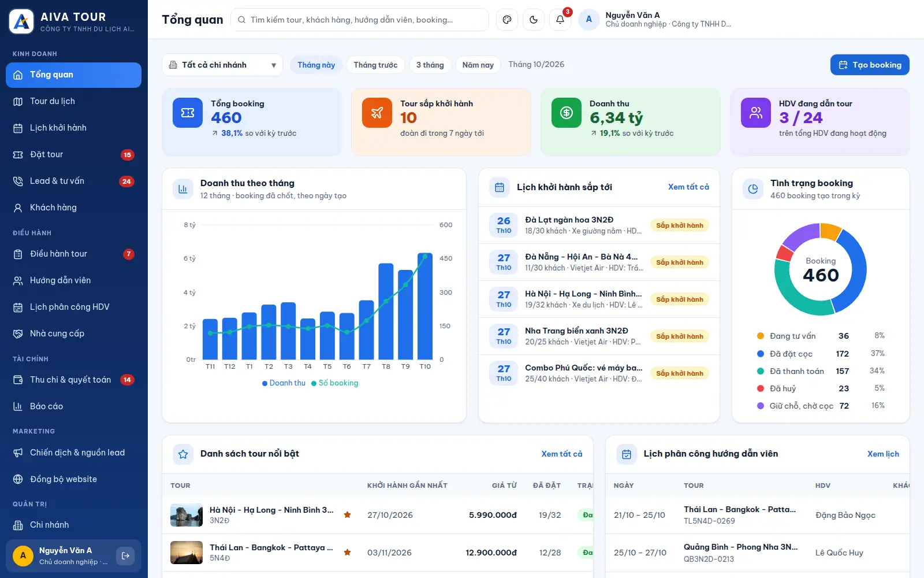Click the Đang tư vấn orange legend dot

click(761, 336)
